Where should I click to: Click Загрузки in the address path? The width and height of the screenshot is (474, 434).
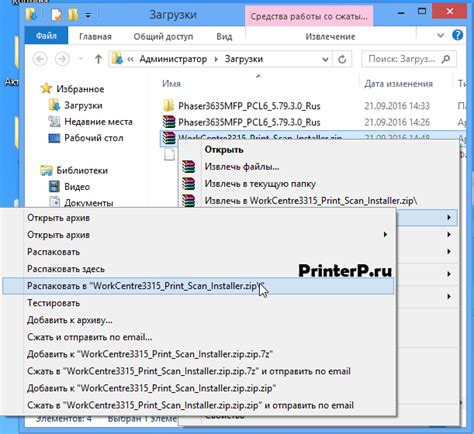click(244, 59)
